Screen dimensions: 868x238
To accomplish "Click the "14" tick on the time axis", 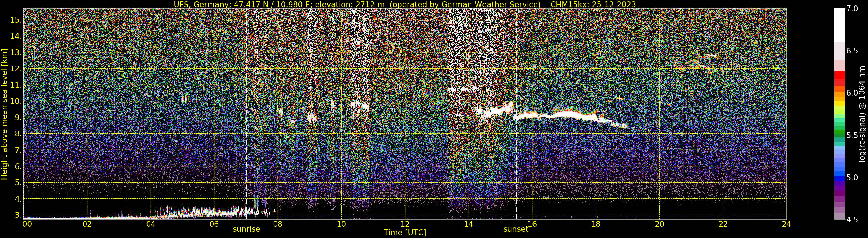I will (468, 224).
